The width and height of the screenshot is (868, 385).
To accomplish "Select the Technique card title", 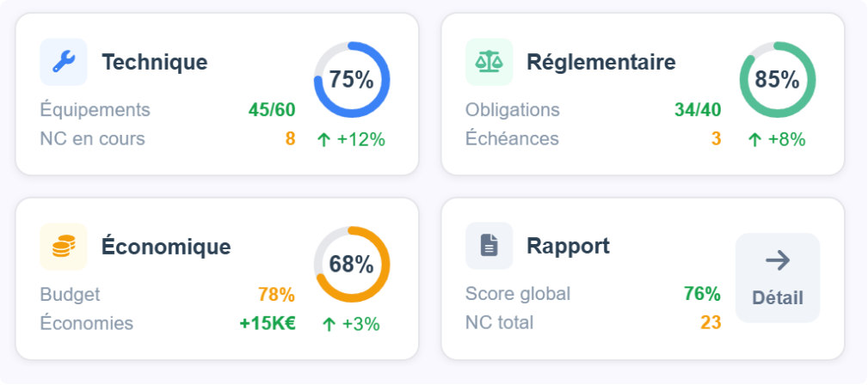I will click(x=154, y=62).
